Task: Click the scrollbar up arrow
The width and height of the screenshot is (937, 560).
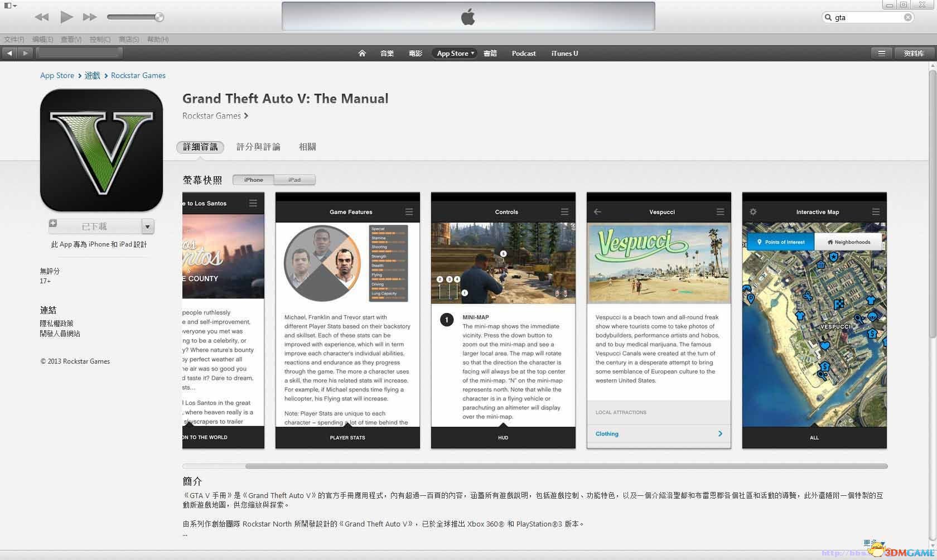Action: (932, 65)
